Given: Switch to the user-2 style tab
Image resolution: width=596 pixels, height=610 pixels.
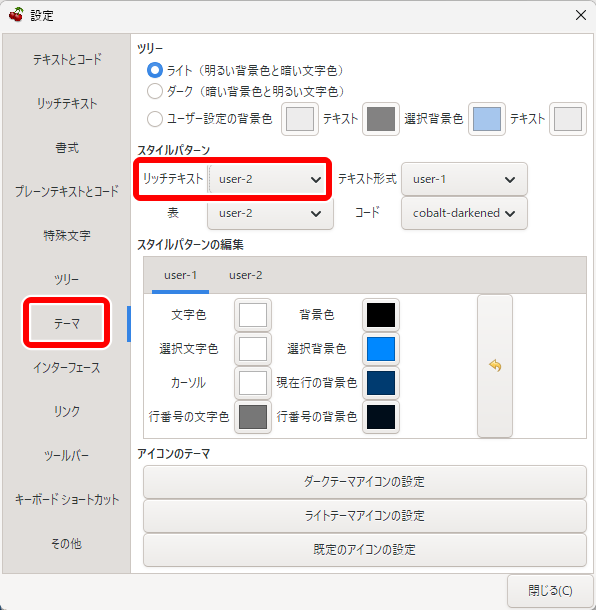Looking at the screenshot, I should (245, 275).
